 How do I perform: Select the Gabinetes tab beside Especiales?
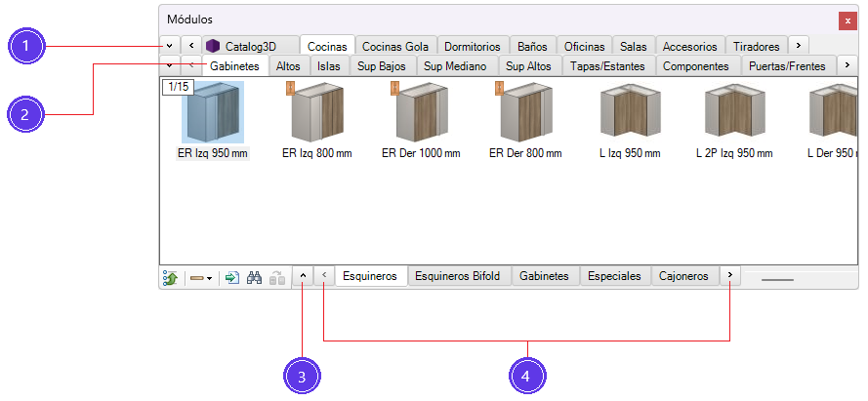click(x=544, y=276)
